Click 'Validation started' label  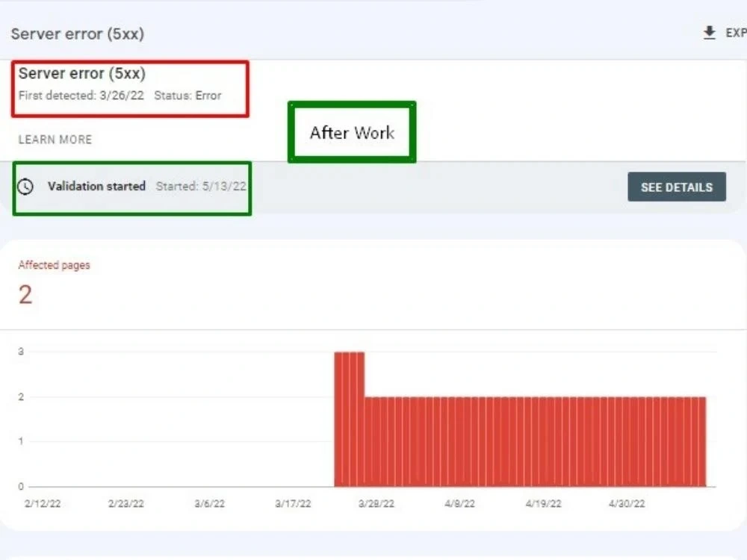point(96,186)
